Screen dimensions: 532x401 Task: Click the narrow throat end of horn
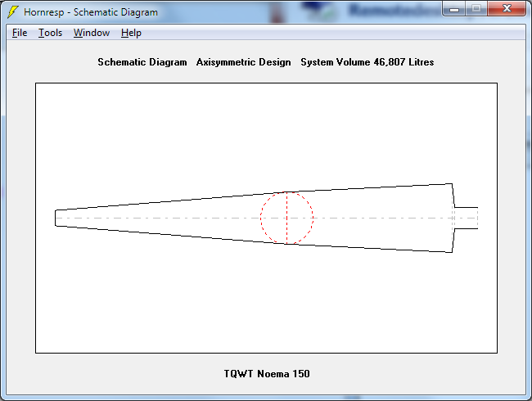pos(56,218)
